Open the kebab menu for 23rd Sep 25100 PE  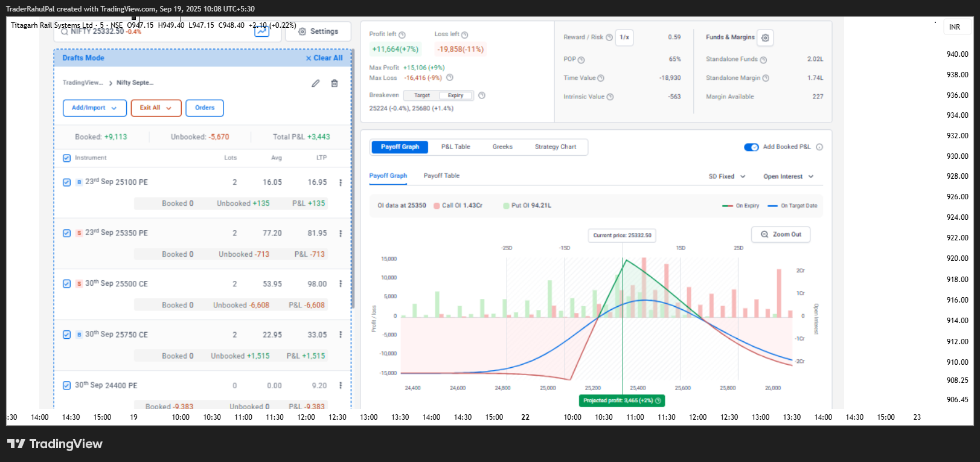[x=341, y=182]
